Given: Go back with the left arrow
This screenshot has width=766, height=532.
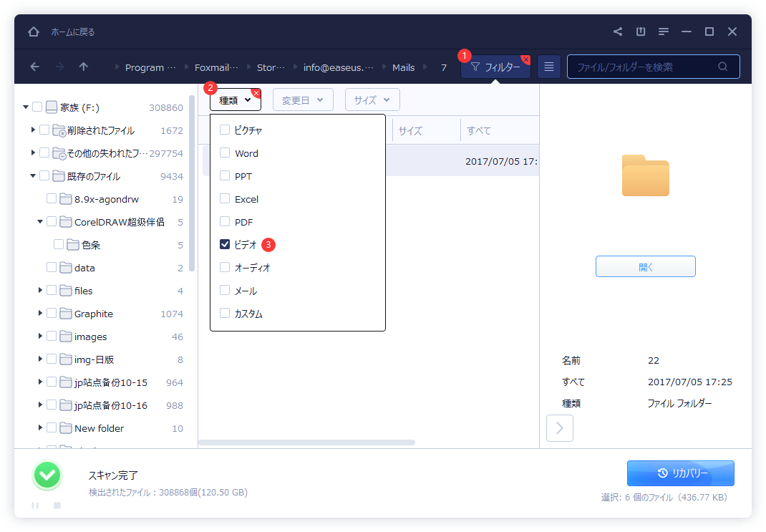Looking at the screenshot, I should tap(34, 67).
